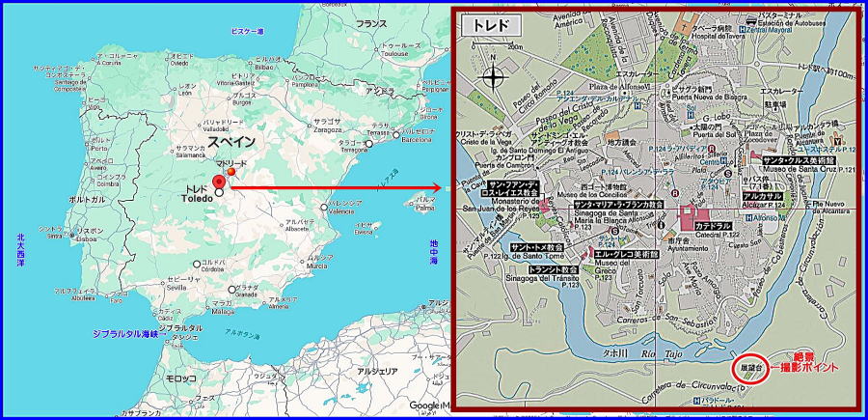This screenshot has height=420, width=868.
Task: Click the Lisbon city marker in Portugal
Action: (x=76, y=233)
